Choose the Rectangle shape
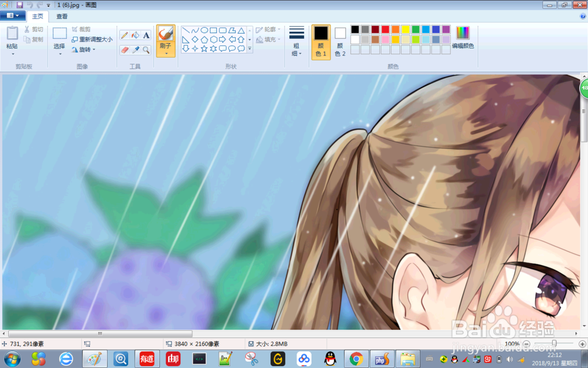The image size is (588, 368). [x=213, y=31]
